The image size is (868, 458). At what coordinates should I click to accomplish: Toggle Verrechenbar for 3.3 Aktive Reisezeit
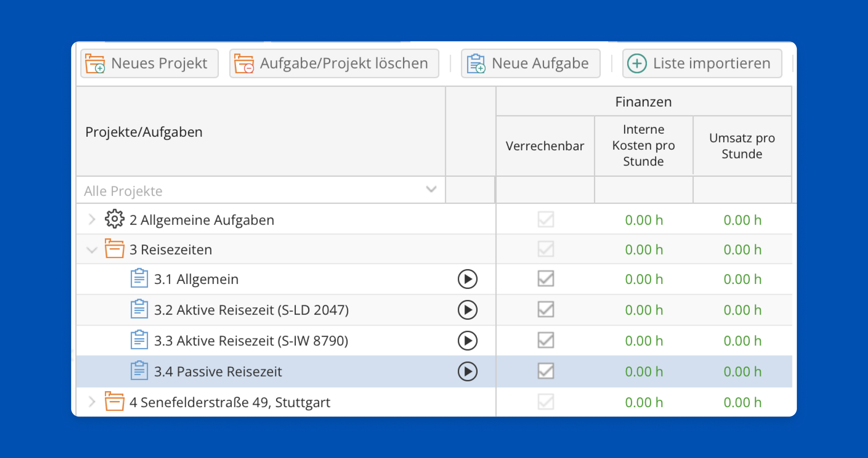click(x=545, y=340)
